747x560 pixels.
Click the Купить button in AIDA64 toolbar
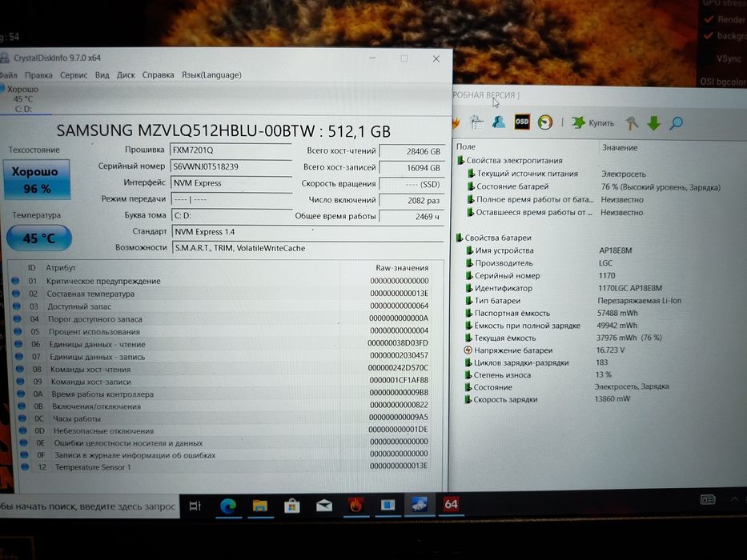(593, 123)
